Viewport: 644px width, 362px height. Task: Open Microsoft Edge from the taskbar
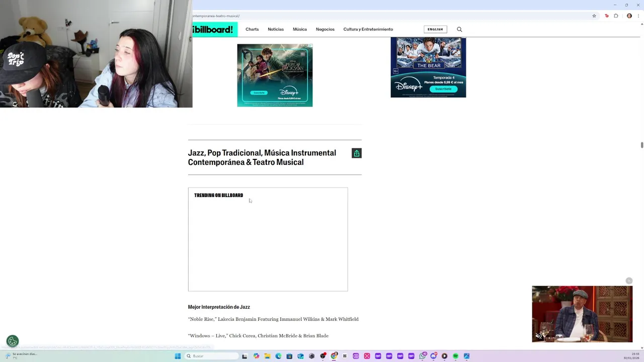click(x=278, y=356)
